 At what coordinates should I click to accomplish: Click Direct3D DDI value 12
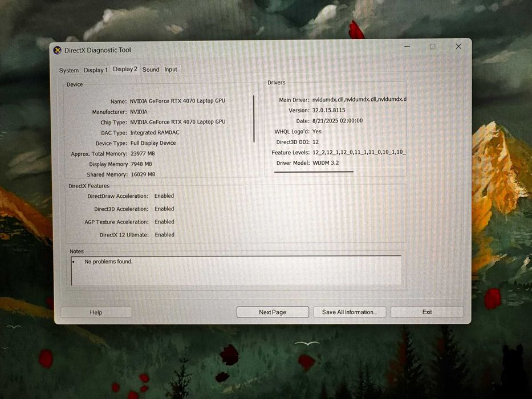tap(315, 142)
